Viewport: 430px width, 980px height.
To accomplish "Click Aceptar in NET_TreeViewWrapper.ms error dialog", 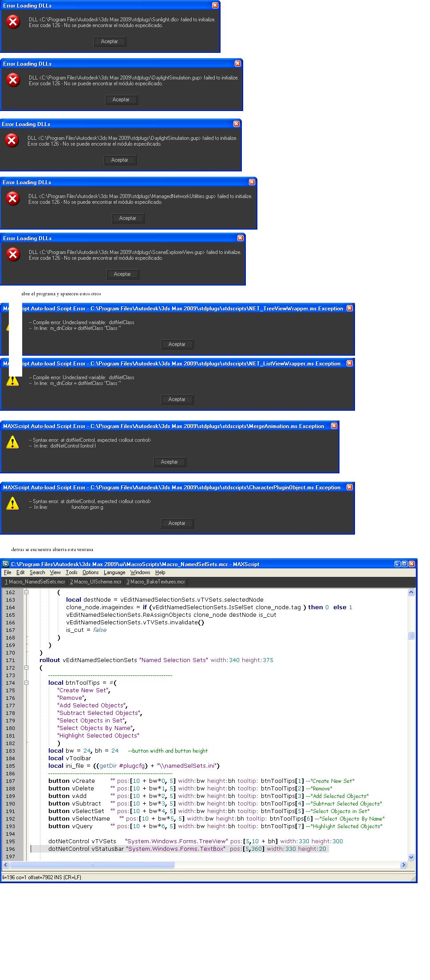I will click(177, 344).
